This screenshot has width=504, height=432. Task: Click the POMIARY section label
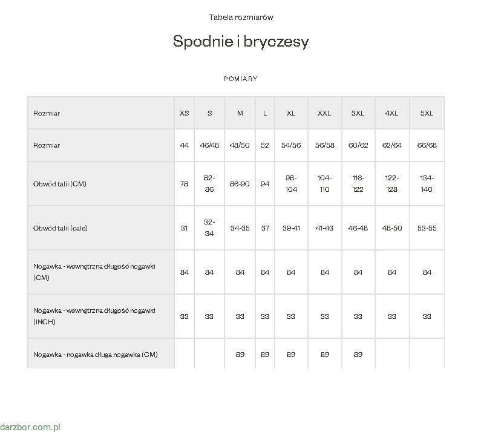click(241, 79)
